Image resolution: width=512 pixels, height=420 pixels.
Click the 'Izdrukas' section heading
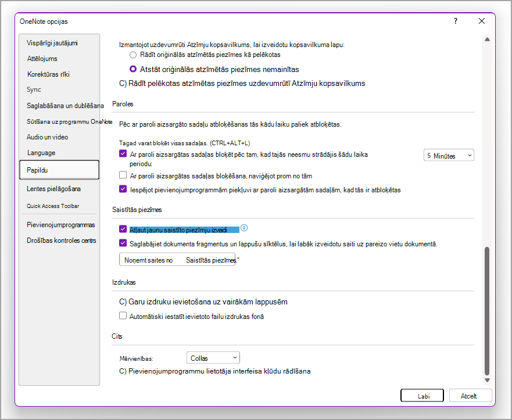click(124, 282)
